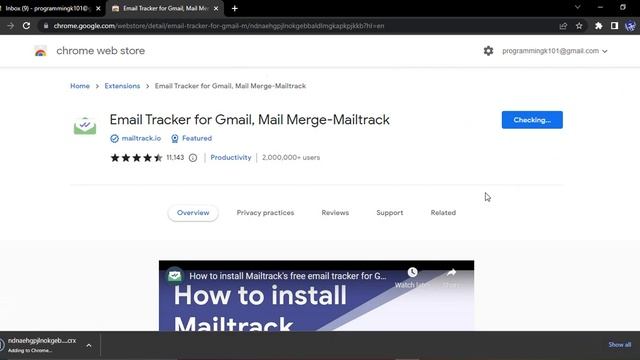Click the 11,143 ratings count

click(x=175, y=158)
